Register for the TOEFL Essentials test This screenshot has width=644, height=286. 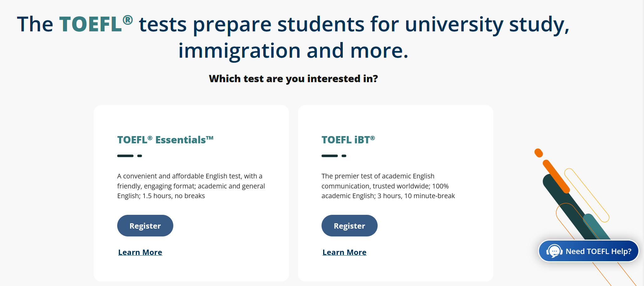pos(145,226)
